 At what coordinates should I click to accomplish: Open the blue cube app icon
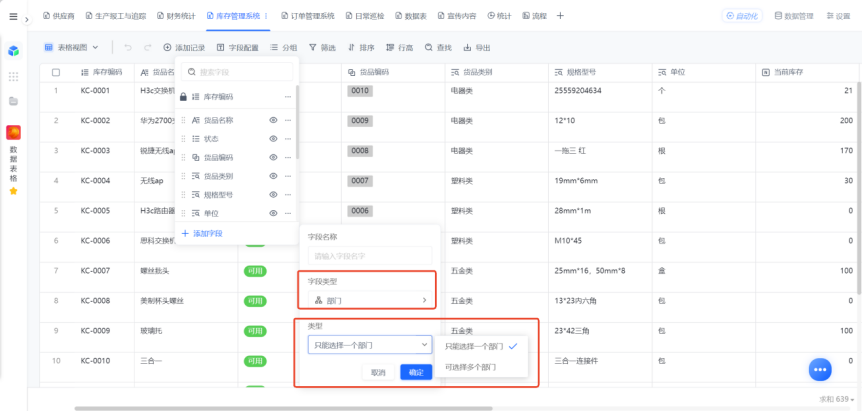pyautogui.click(x=14, y=52)
